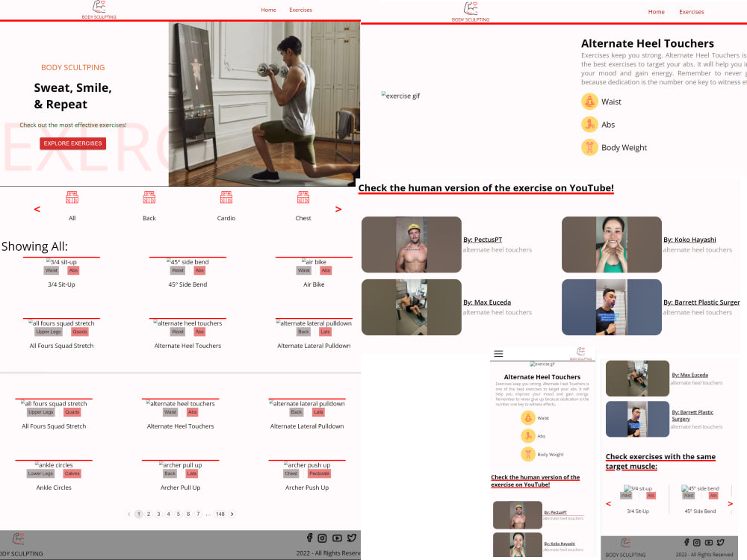Click the 'By: Barrett Plastic Surgery' wrapped link
The image size is (747, 560).
point(692,416)
